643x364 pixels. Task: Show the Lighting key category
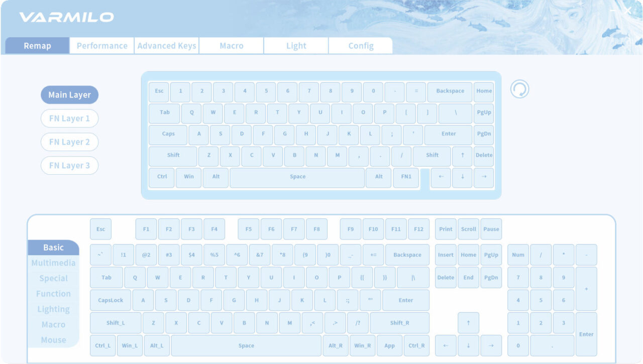53,309
